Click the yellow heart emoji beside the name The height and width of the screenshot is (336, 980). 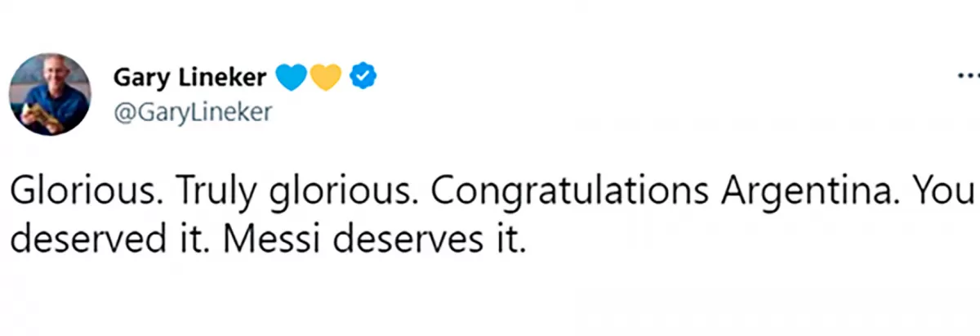pos(325,78)
